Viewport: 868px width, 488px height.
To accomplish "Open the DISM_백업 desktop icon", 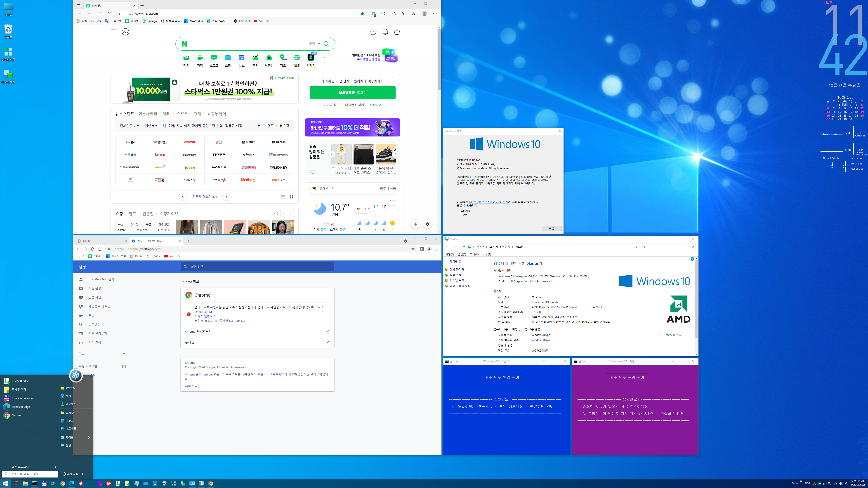I will pos(8,54).
